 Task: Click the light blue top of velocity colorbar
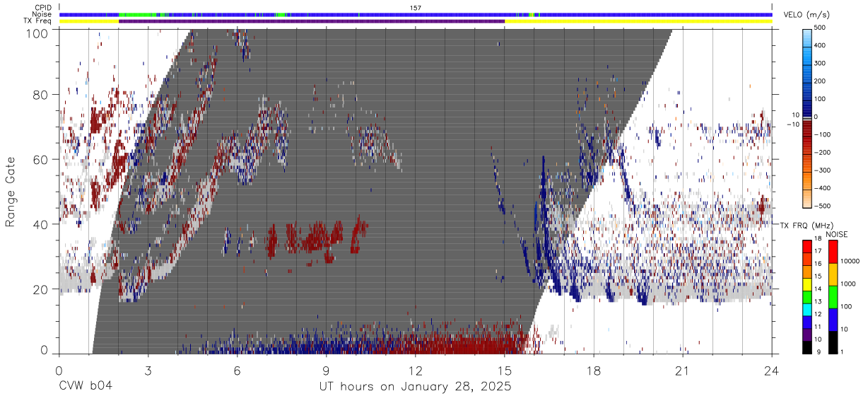[x=807, y=37]
